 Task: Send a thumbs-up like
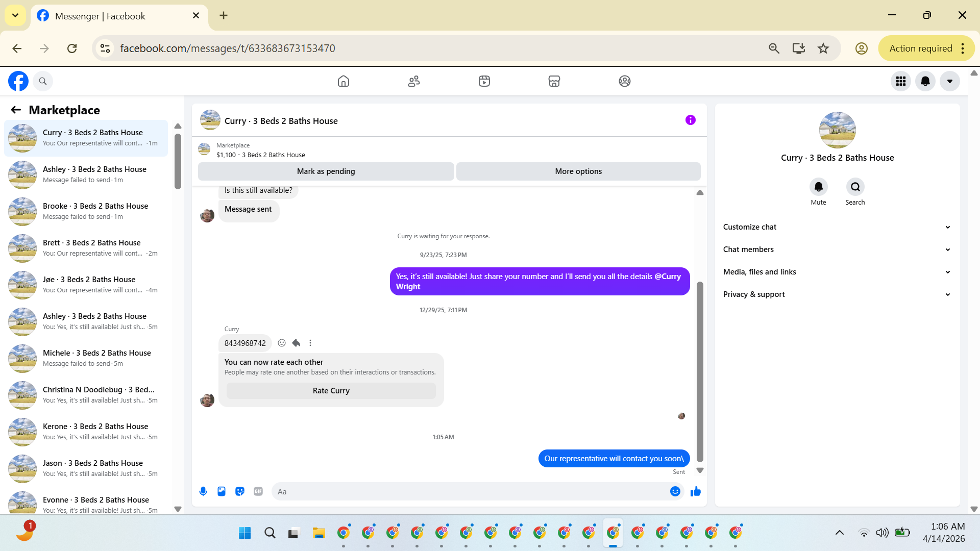[695, 491]
